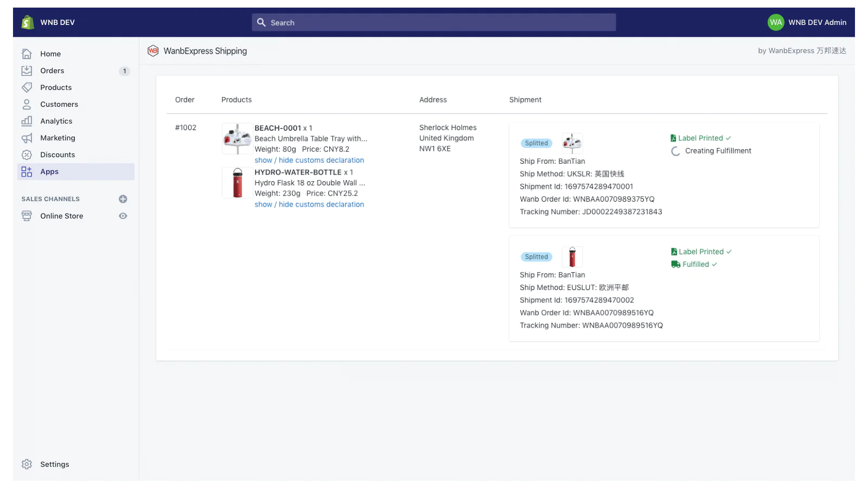The image size is (868, 488).
Task: Click the Customers person icon
Action: [x=27, y=104]
